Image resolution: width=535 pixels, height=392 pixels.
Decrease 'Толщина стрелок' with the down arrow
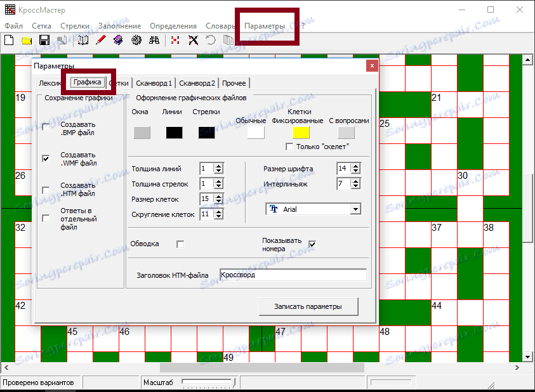[219, 186]
